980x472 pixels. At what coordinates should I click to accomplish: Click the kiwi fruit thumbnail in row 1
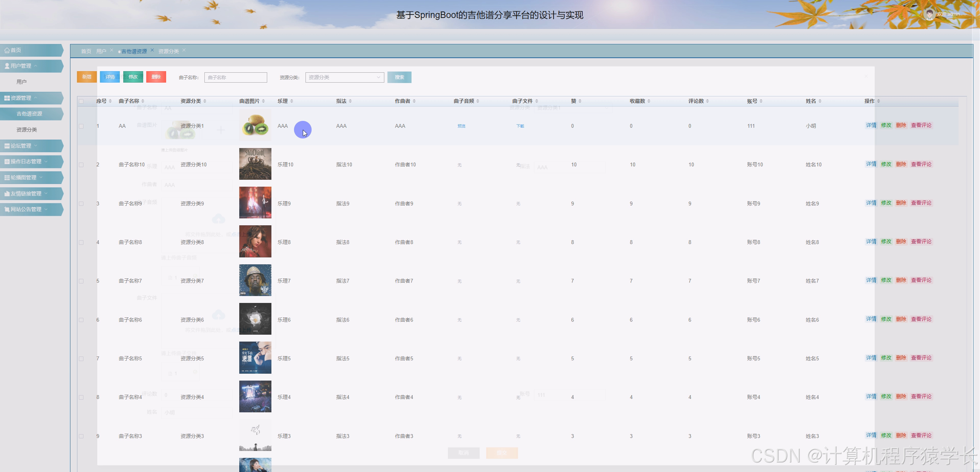255,125
